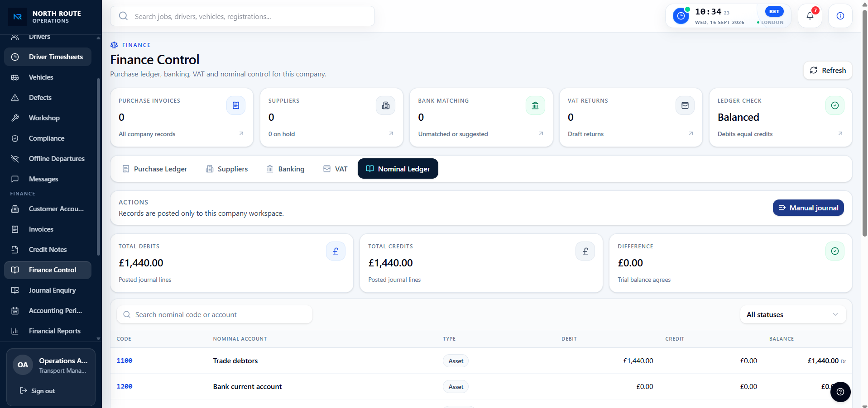Open the All statuses dropdown
Screen dimensions: 868x408
coord(793,314)
